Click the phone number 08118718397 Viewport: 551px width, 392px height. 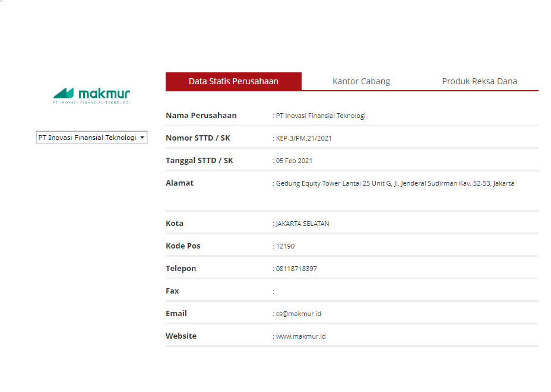[x=296, y=269]
